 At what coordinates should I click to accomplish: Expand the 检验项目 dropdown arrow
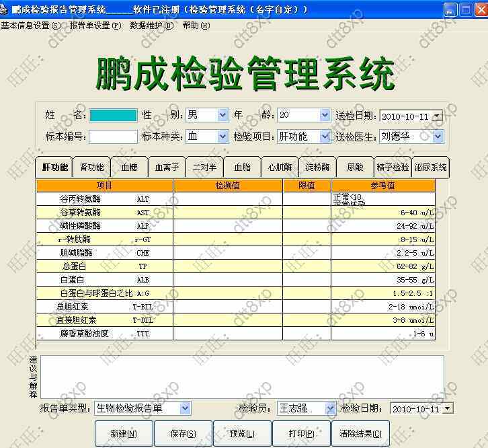click(325, 137)
